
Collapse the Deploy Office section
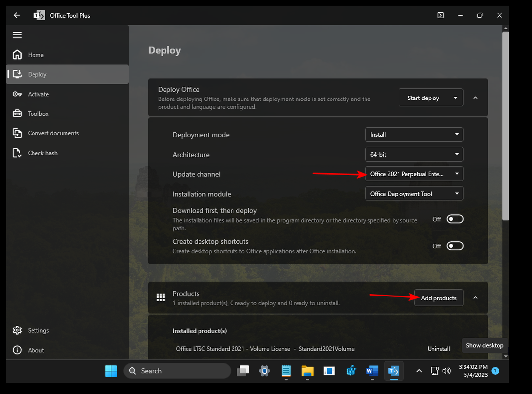coord(475,98)
